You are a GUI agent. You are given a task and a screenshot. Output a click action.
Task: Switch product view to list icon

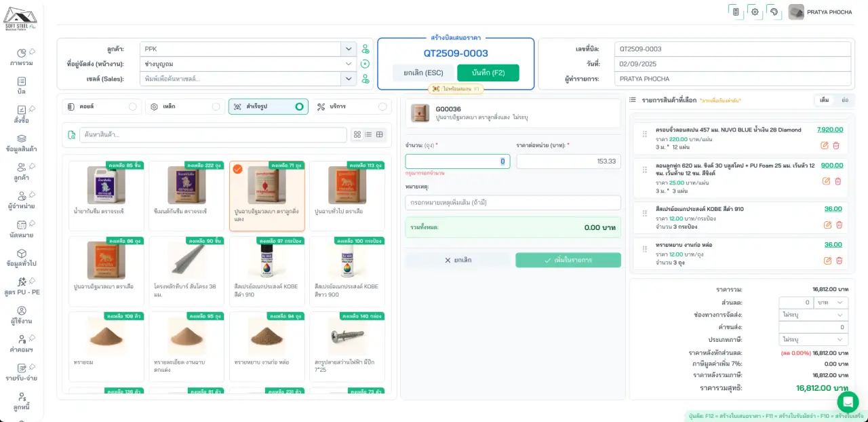(368, 134)
